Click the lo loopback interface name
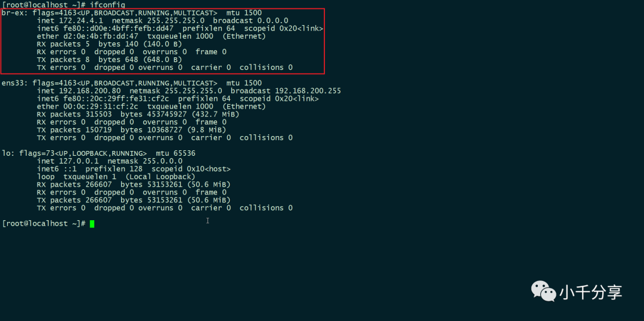This screenshot has width=644, height=321. tap(6, 153)
